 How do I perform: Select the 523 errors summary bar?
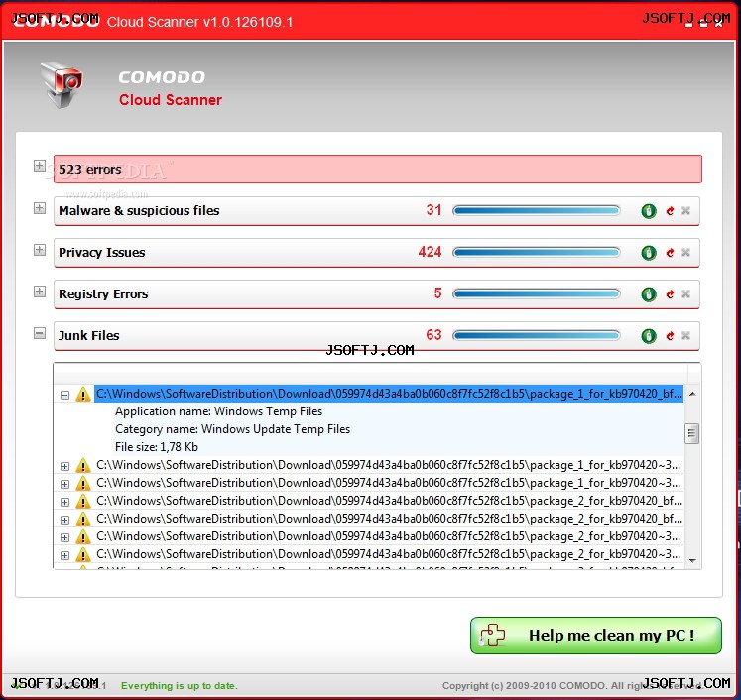click(x=378, y=169)
